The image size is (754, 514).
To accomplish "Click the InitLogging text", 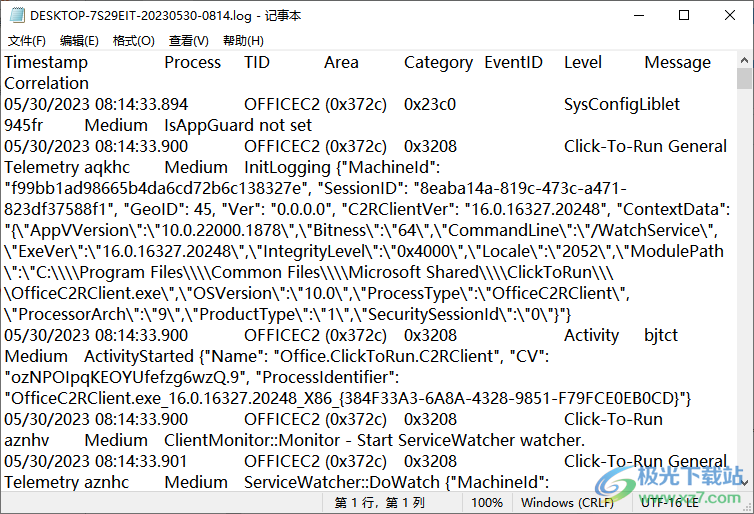I will 288,168.
